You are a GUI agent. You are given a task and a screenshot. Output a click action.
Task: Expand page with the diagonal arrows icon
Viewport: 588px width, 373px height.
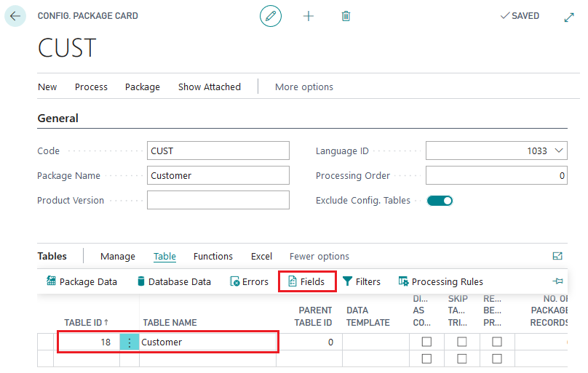tap(569, 17)
